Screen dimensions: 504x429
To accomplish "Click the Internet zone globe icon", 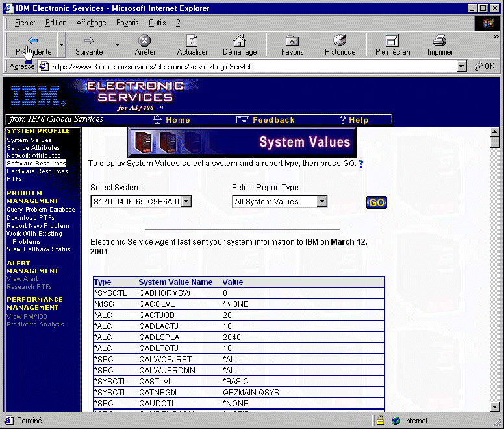I will [x=396, y=421].
